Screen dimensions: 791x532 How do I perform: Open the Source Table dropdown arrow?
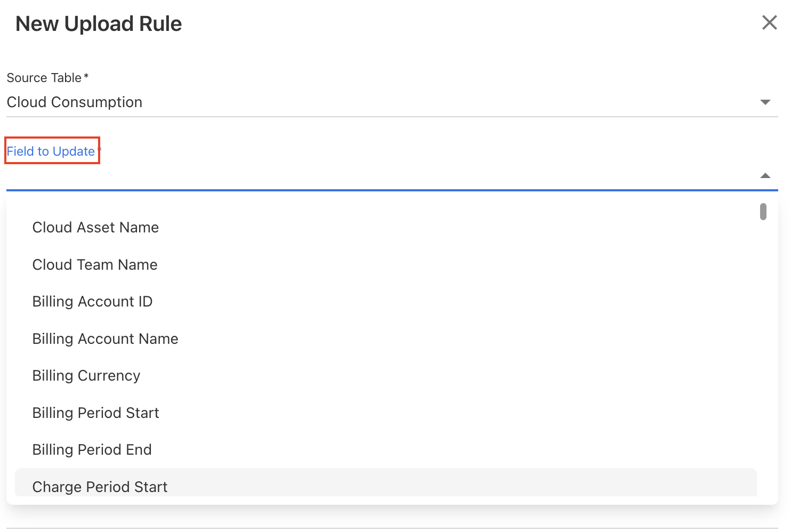pyautogui.click(x=765, y=102)
